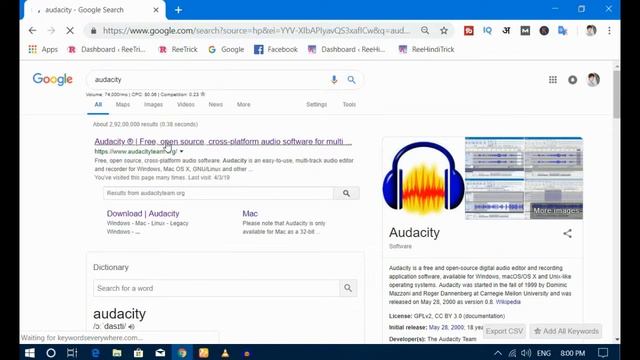This screenshot has width=640, height=360.
Task: Open the red extension icon in toolbar
Action: (x=469, y=31)
